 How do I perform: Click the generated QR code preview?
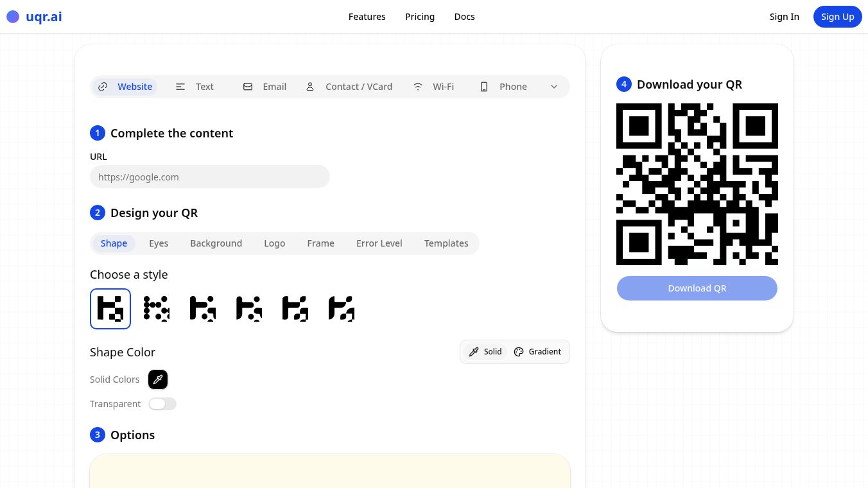pos(697,184)
